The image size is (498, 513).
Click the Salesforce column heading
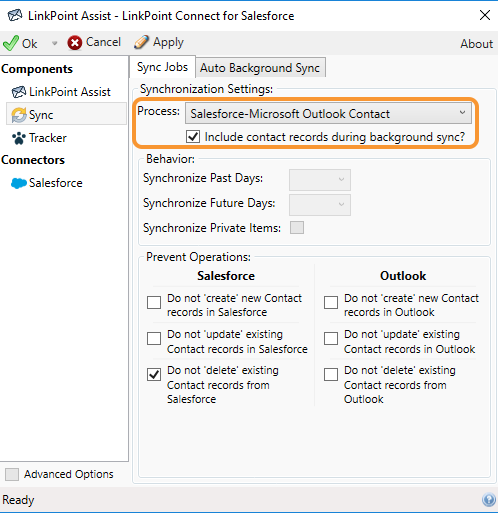coord(226,276)
